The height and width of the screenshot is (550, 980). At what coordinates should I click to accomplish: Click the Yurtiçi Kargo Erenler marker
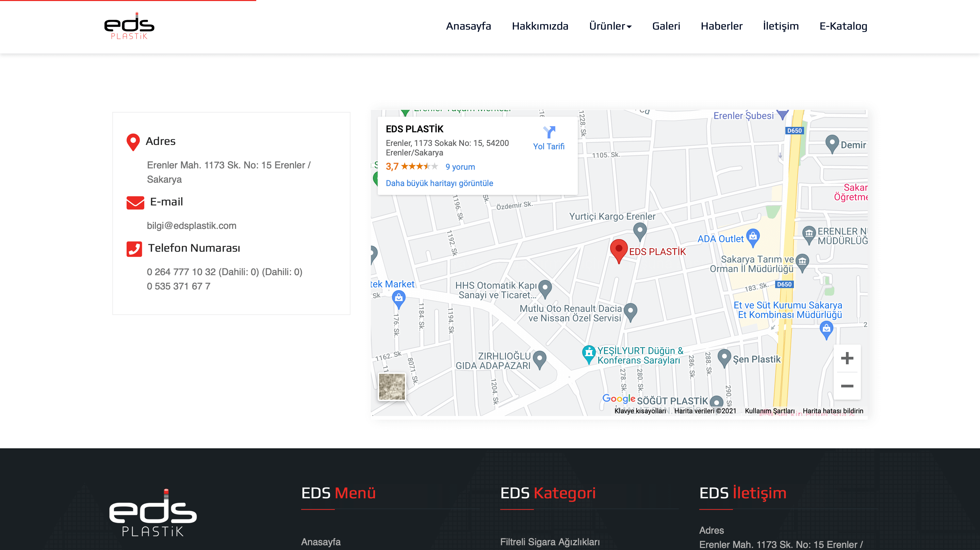tap(639, 230)
